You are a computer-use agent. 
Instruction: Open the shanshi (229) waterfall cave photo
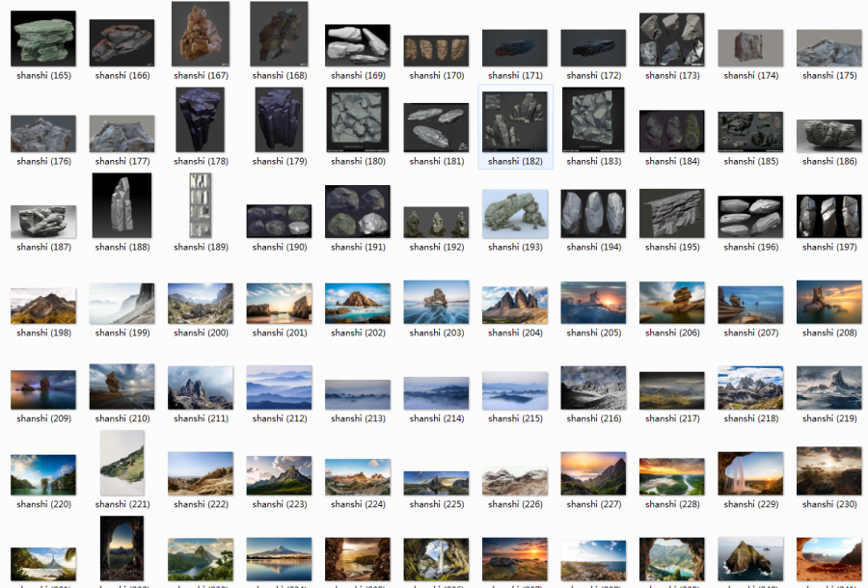(x=750, y=473)
